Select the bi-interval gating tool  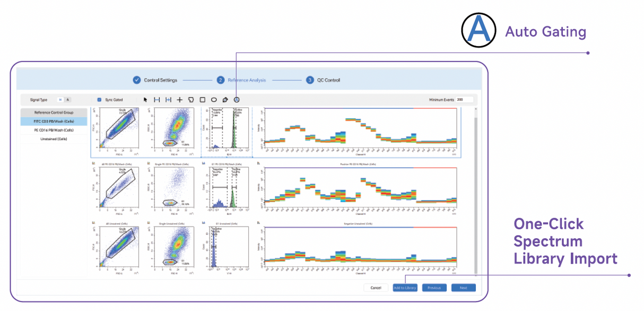169,100
